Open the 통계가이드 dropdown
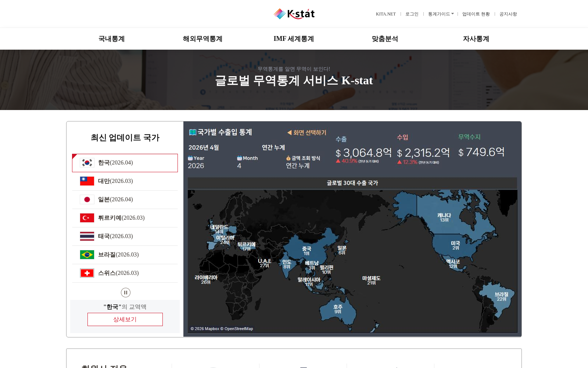 pyautogui.click(x=441, y=14)
